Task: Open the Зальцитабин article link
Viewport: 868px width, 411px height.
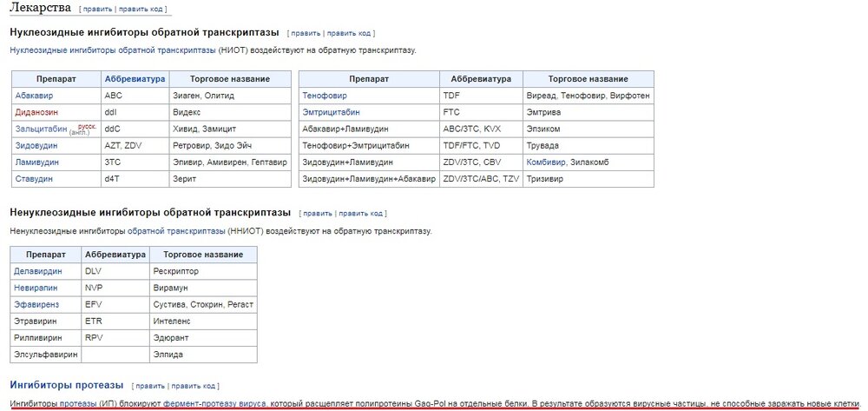Action: click(41, 129)
